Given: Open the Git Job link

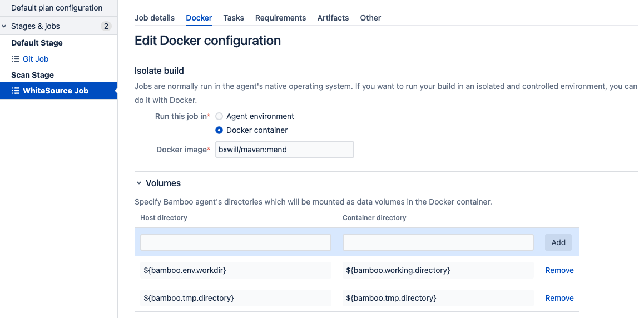Looking at the screenshot, I should pyautogui.click(x=36, y=59).
